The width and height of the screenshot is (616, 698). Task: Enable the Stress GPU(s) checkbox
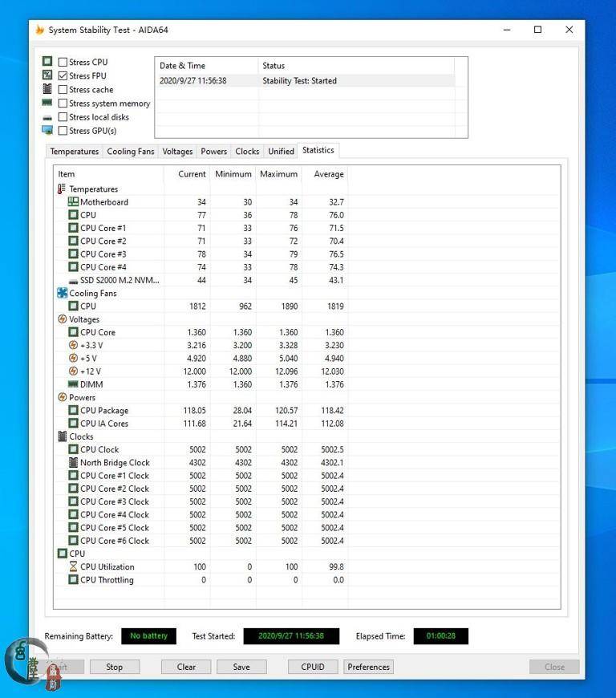63,131
